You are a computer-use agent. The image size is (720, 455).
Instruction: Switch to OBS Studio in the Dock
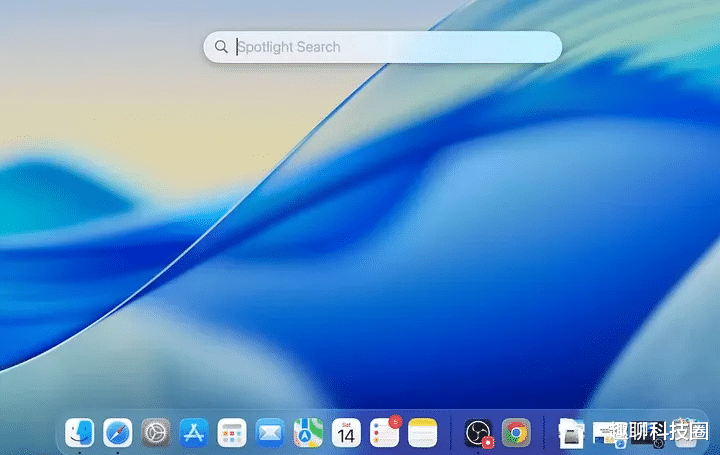pos(478,433)
